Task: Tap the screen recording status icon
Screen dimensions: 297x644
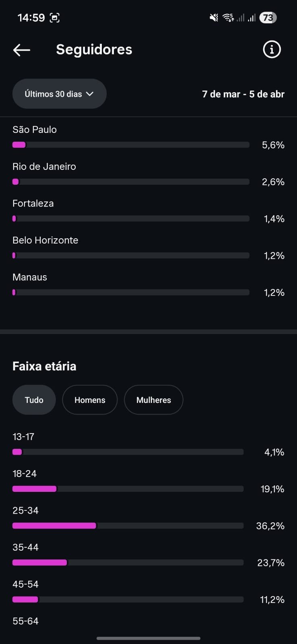Action: (54, 18)
